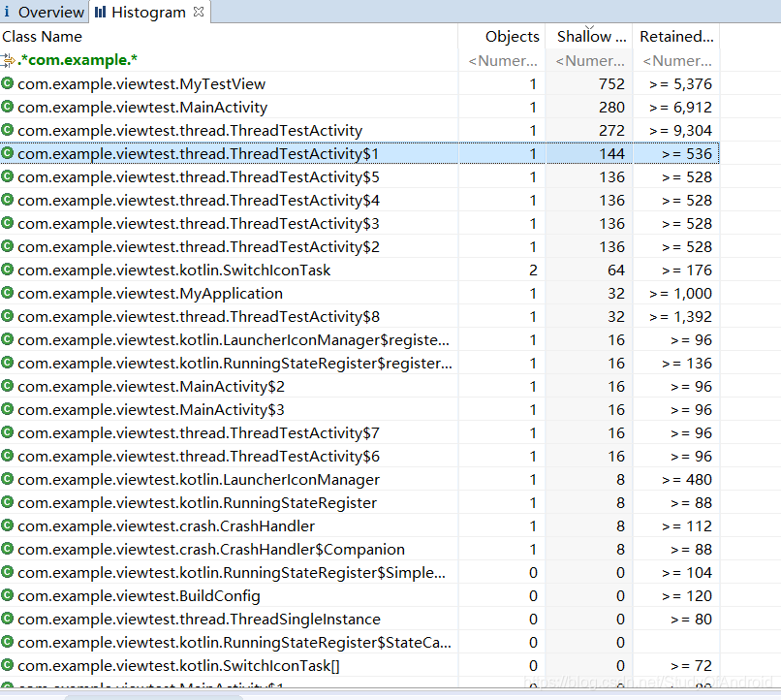Select the Histogram tab

(x=149, y=12)
